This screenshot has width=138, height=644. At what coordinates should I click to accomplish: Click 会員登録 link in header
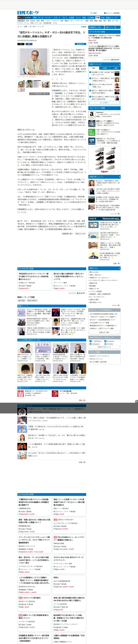click(117, 13)
